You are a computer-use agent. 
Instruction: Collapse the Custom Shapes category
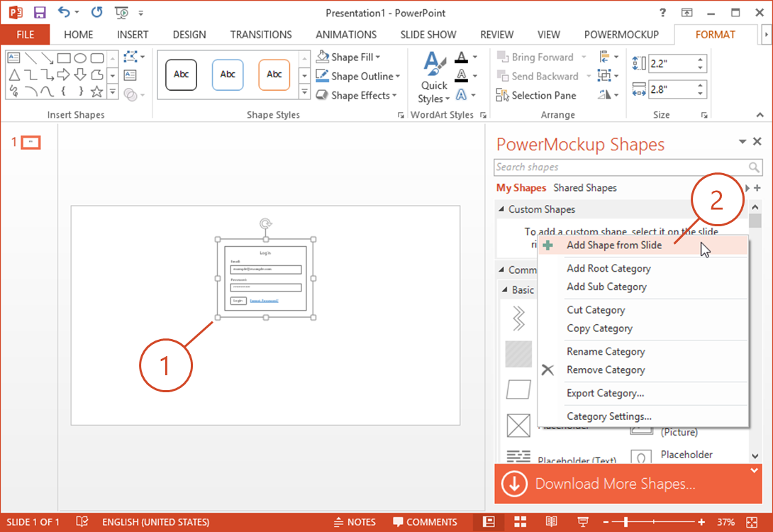[x=501, y=209]
